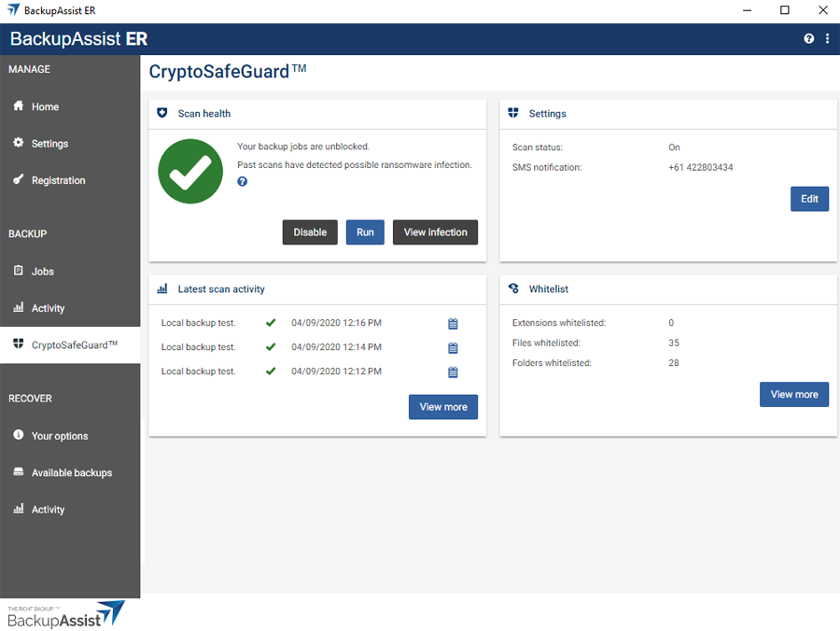Viewport: 840px width, 631px height.
Task: Click the Disable button
Action: click(310, 231)
